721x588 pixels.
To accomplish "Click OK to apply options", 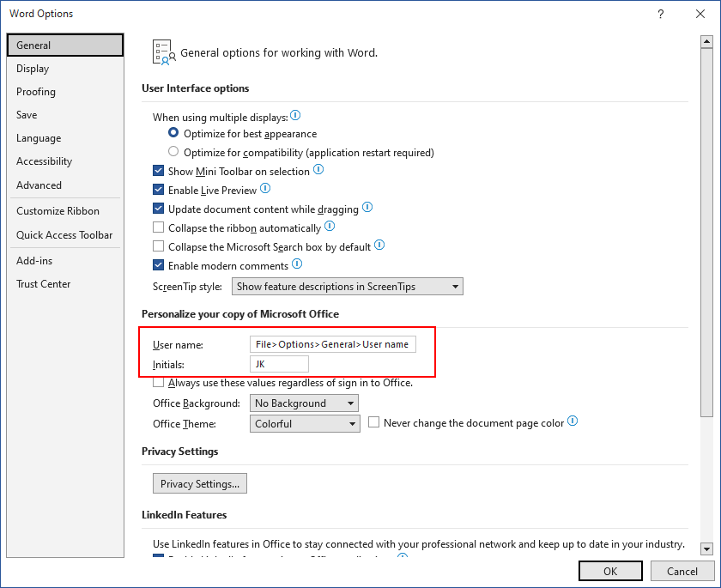I will point(610,571).
